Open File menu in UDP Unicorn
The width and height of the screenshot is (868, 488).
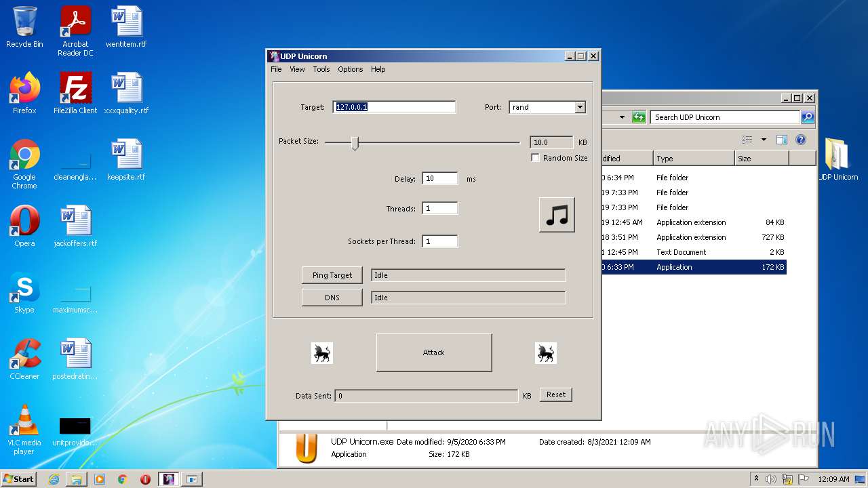(x=276, y=69)
